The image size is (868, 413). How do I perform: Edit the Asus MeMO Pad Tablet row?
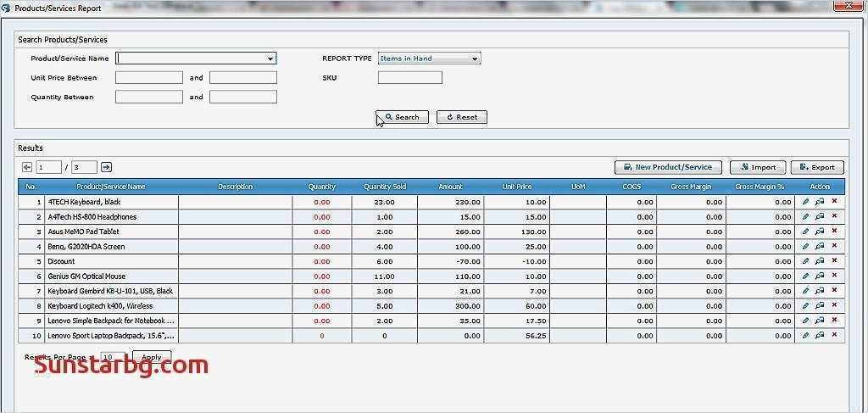tap(805, 232)
